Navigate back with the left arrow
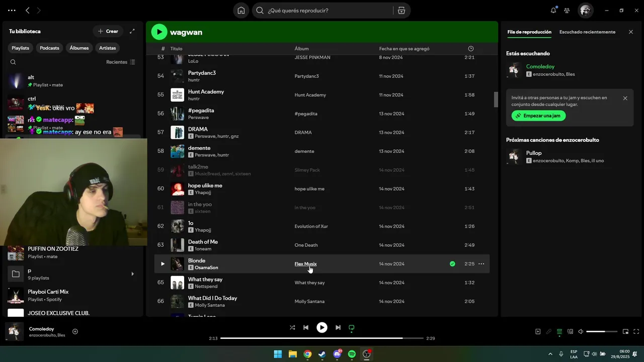 tap(28, 10)
